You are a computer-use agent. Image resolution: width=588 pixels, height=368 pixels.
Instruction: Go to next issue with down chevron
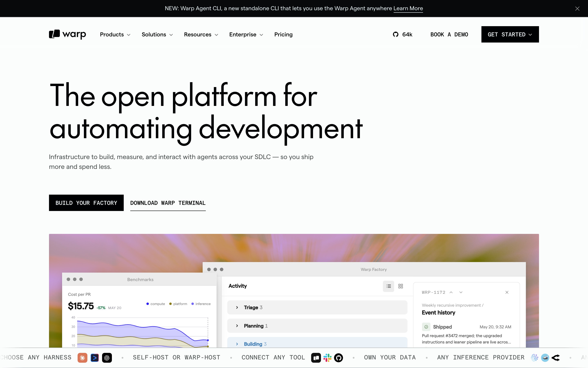(x=461, y=292)
